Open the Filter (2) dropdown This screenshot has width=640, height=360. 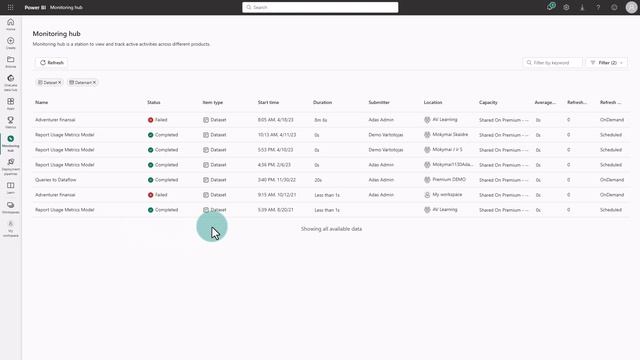click(607, 62)
